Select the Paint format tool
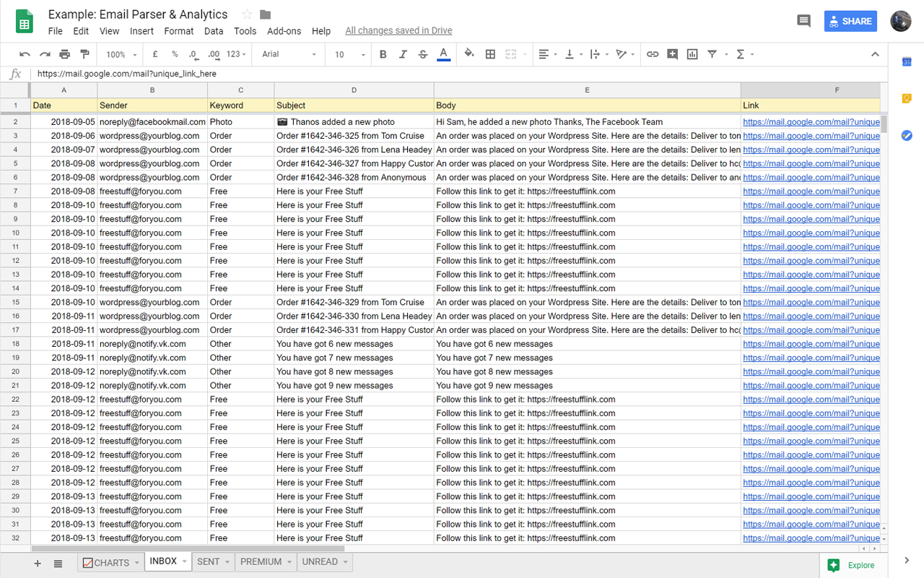This screenshot has height=578, width=924. [x=84, y=54]
